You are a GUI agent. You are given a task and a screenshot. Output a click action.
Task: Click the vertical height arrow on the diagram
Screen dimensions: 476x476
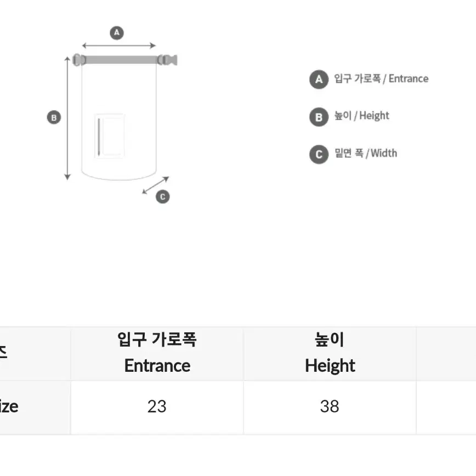67,118
